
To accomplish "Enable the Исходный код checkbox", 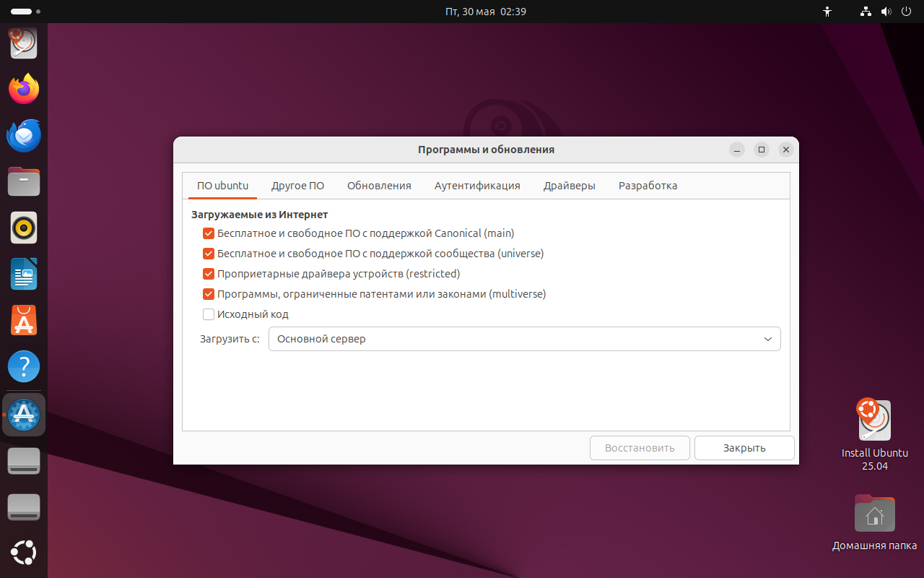I will point(209,314).
